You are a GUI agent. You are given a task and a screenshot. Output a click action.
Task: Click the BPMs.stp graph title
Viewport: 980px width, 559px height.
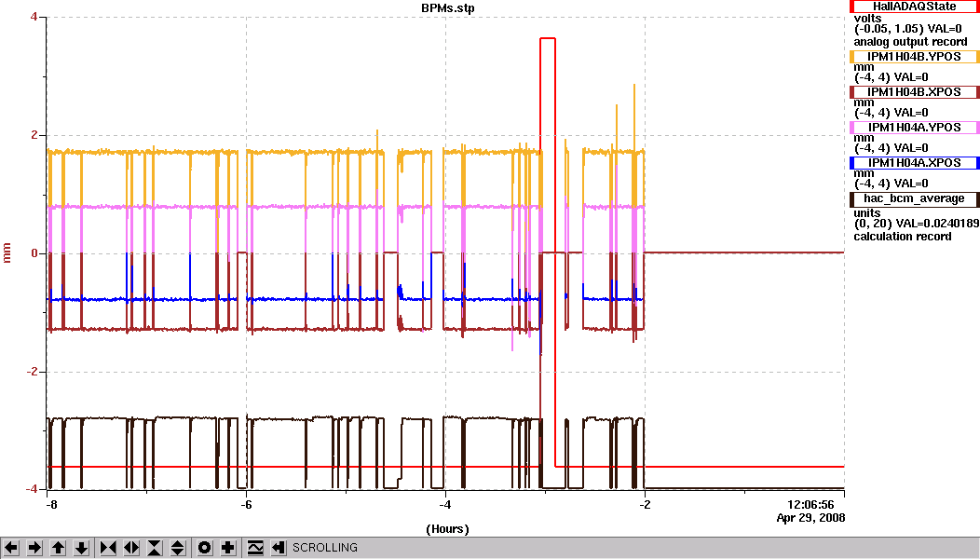[x=447, y=8]
